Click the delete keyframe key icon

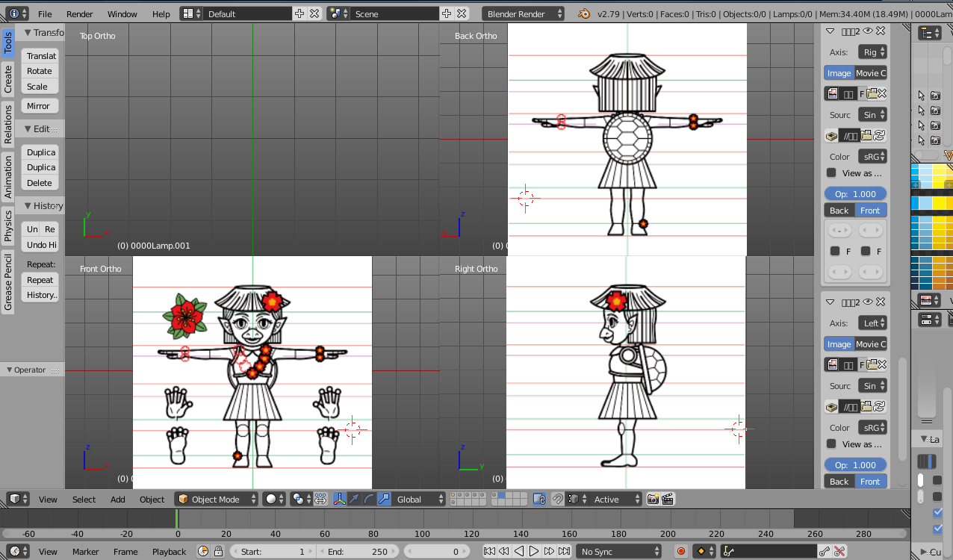(x=839, y=552)
